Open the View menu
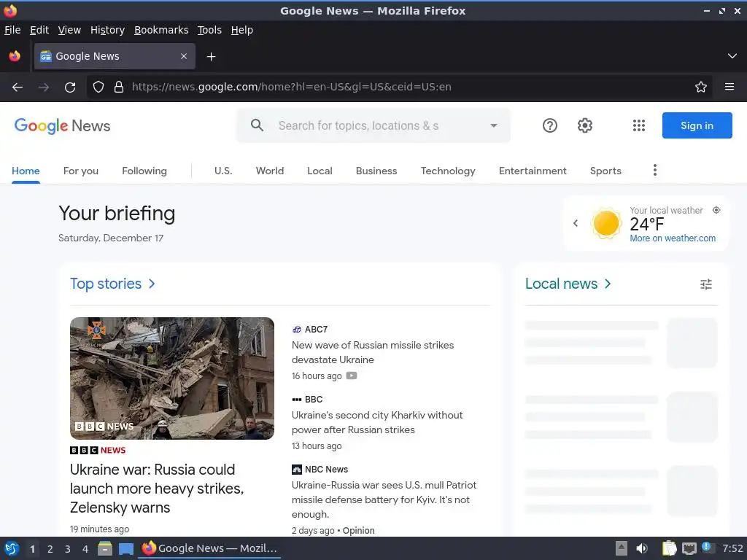This screenshot has width=747, height=560. tap(69, 30)
